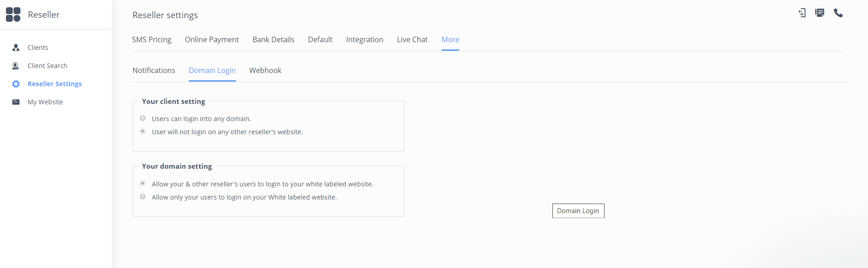This screenshot has width=868, height=268.
Task: Go to the Bank Details tab
Action: pyautogui.click(x=273, y=40)
